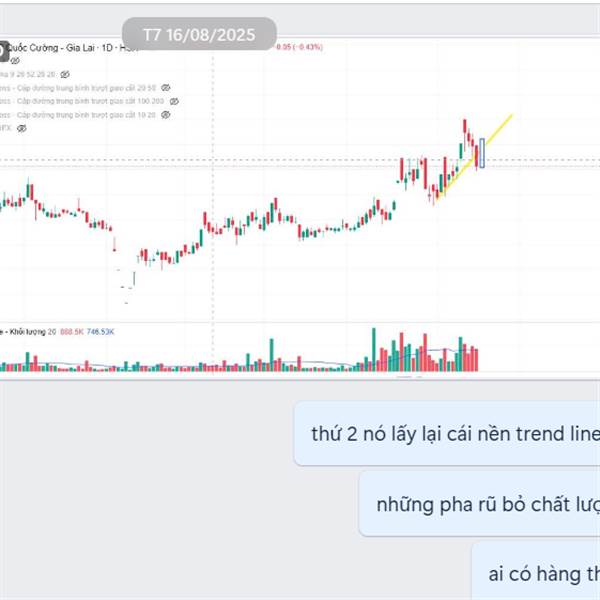Click the eye icon beside the 10 20 crossover indicator
The image size is (600, 600).
pyautogui.click(x=165, y=115)
